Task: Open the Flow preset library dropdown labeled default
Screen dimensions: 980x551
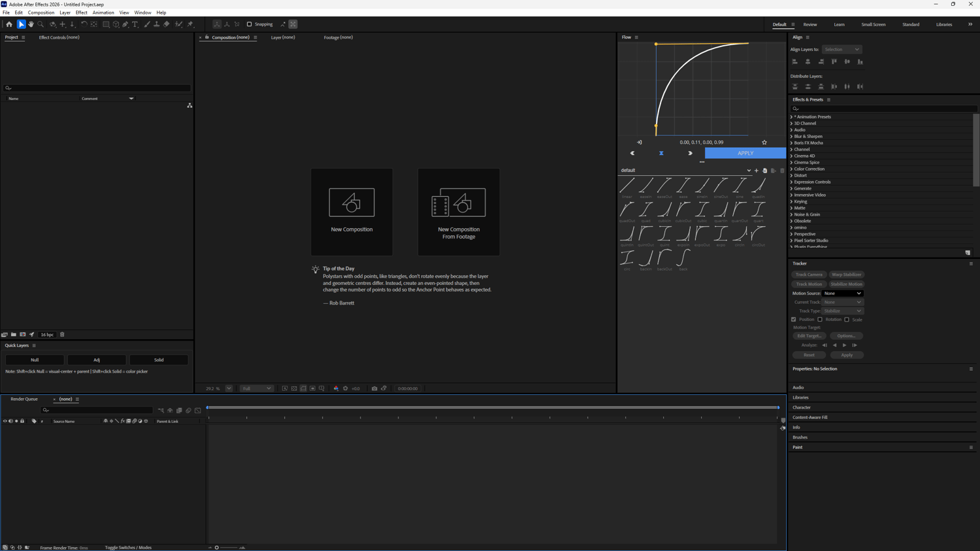Action: [x=685, y=171]
